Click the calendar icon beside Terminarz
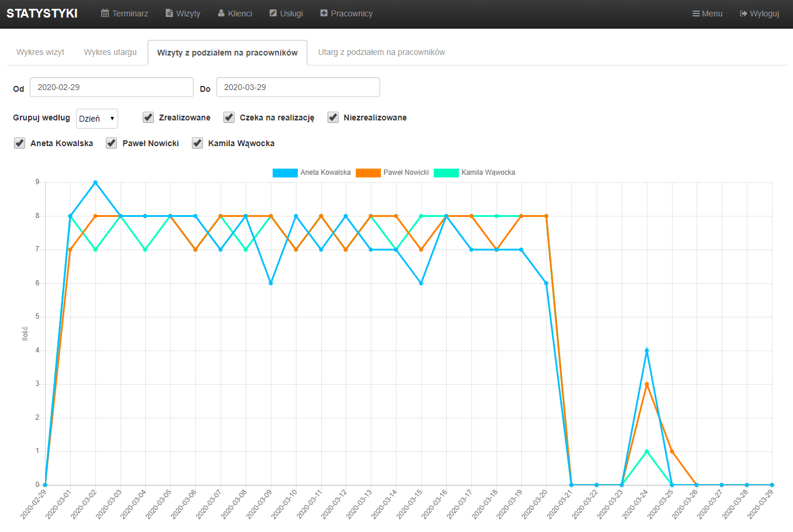 [x=105, y=13]
